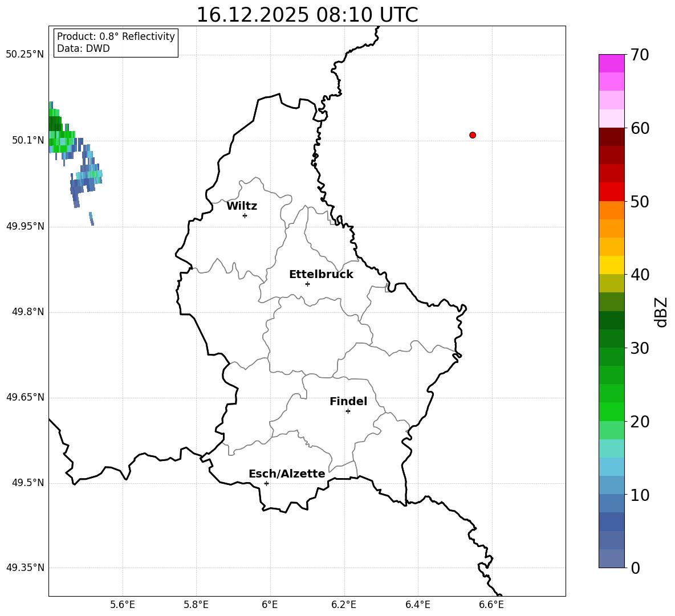Viewport: 675px width, 616px height.
Task: Click the dark green band above 30
Action: (x=612, y=338)
